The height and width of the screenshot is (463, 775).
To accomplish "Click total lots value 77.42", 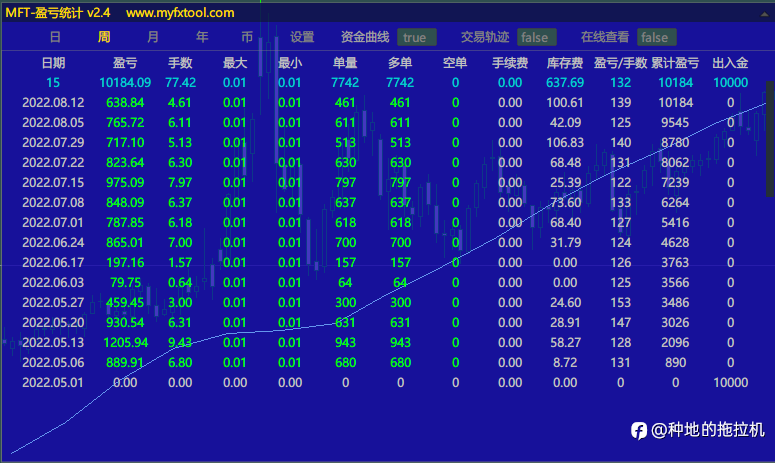I will pyautogui.click(x=180, y=83).
